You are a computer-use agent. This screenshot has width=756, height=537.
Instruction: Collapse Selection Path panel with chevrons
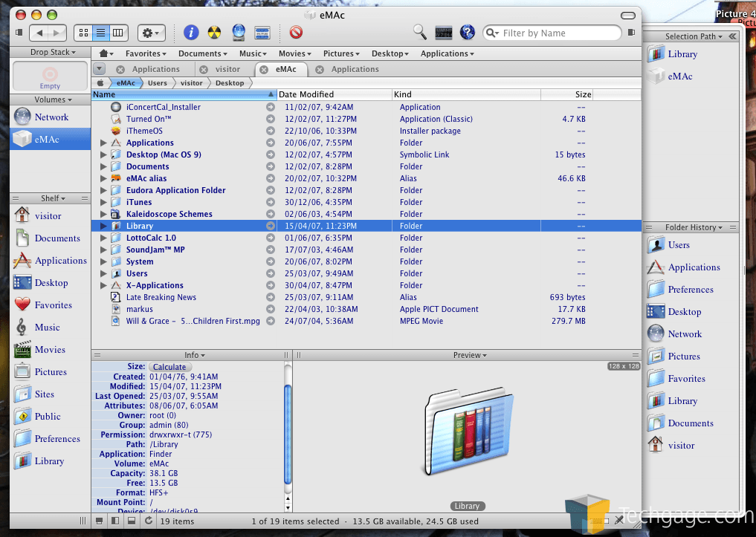pos(733,36)
